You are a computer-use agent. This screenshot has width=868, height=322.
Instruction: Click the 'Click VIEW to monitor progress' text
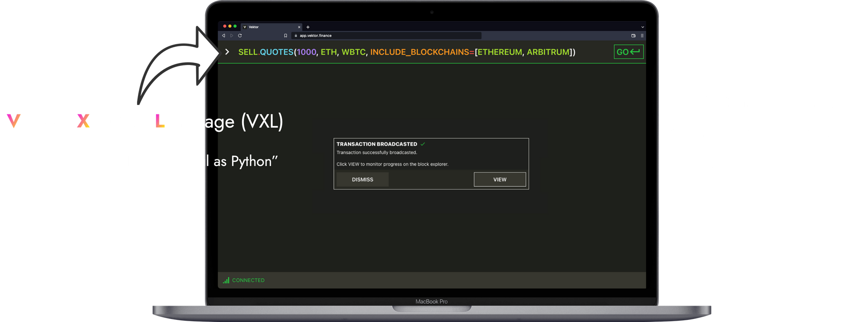click(x=392, y=164)
